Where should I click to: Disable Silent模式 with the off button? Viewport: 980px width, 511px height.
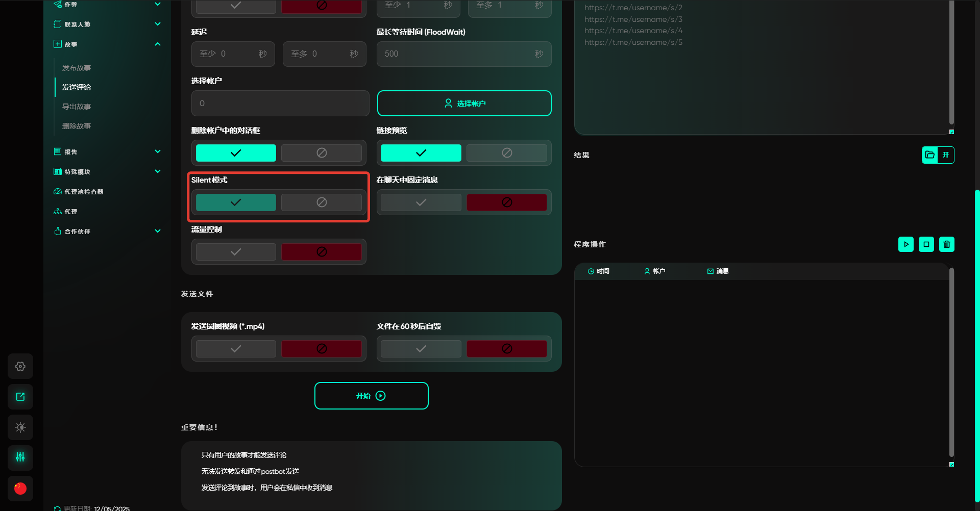(322, 202)
